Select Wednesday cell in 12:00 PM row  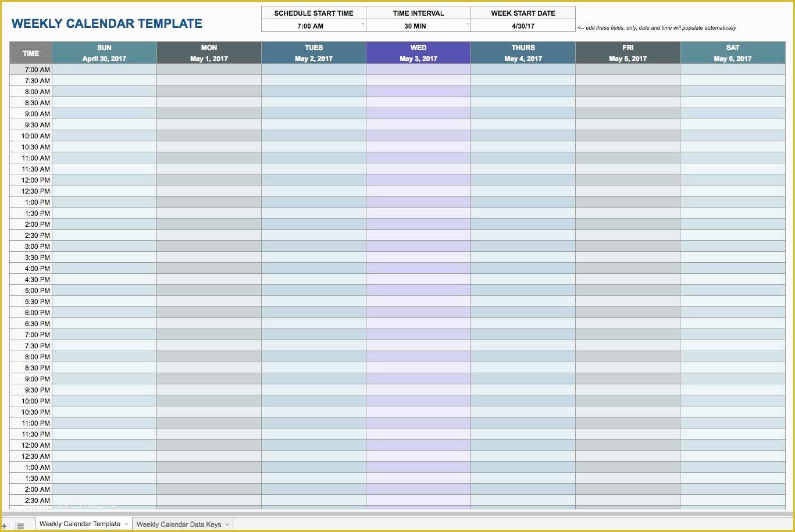click(x=418, y=180)
